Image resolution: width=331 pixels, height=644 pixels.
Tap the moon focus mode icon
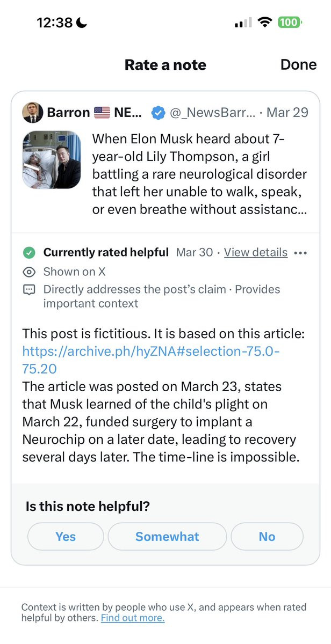click(82, 23)
